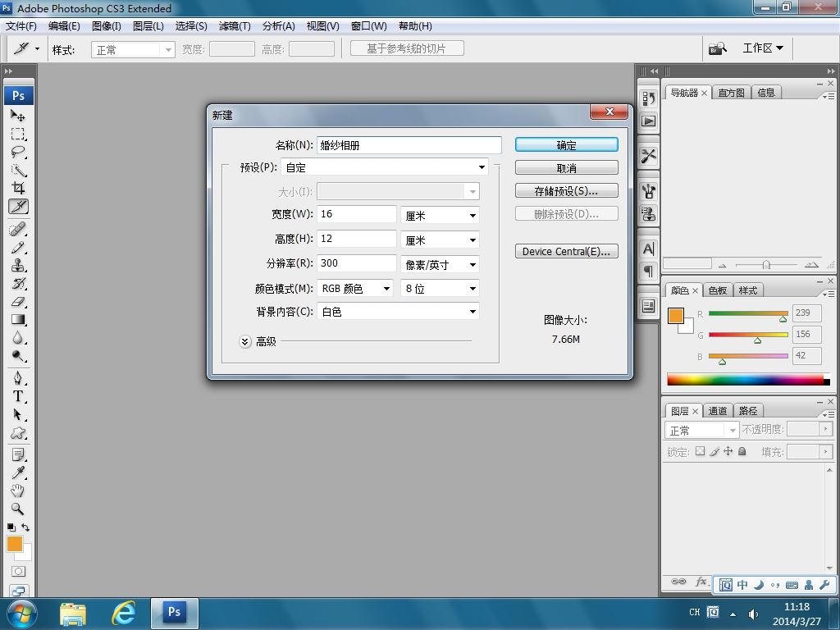Viewport: 840px width, 630px height.
Task: Select the Zoom tool
Action: [18, 509]
